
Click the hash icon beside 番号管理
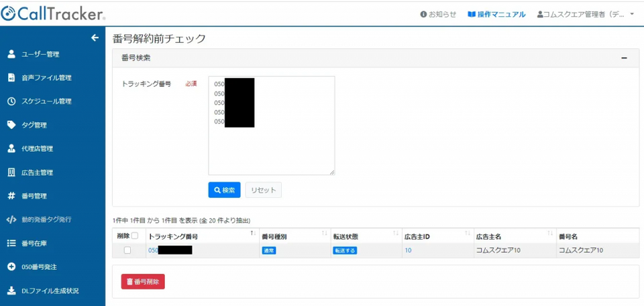pos(11,196)
